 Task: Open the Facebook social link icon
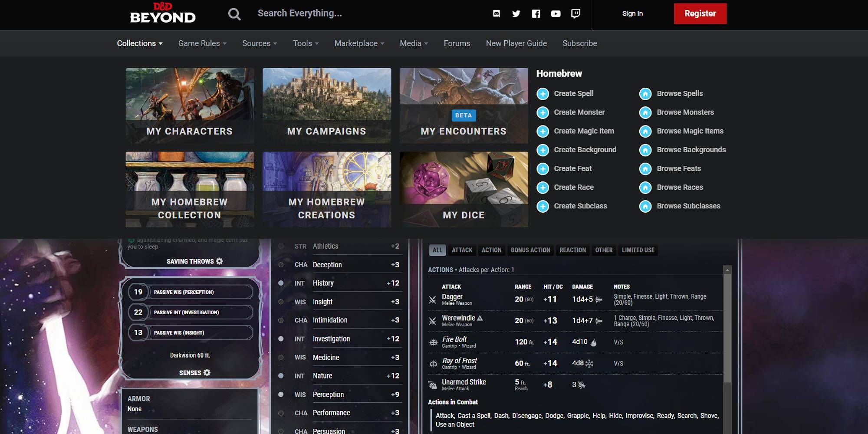pos(536,13)
